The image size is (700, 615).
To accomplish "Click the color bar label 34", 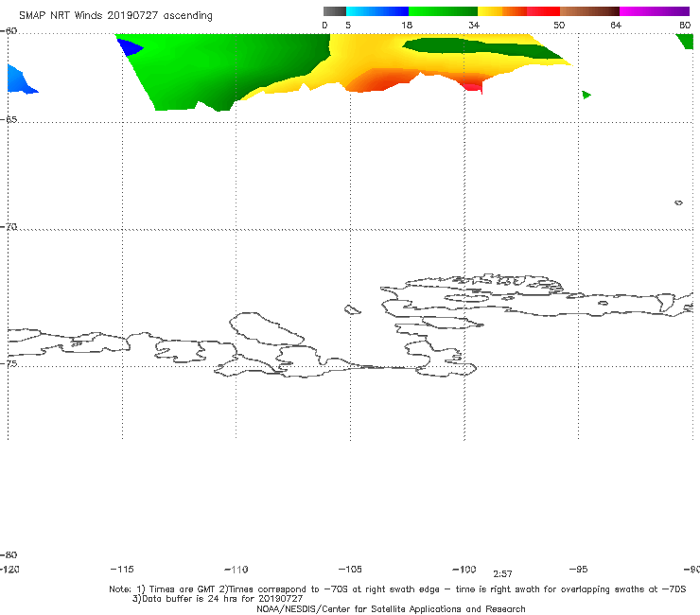I will (474, 26).
